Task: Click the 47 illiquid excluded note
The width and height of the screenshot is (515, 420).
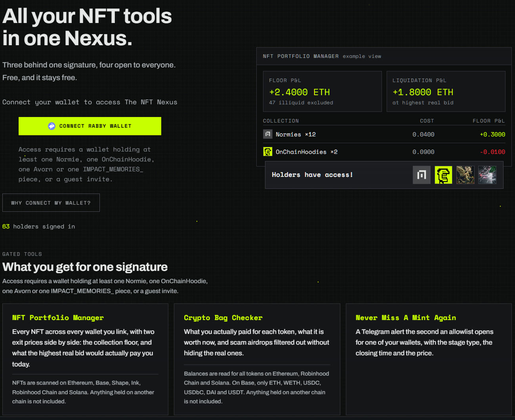Action: (301, 103)
